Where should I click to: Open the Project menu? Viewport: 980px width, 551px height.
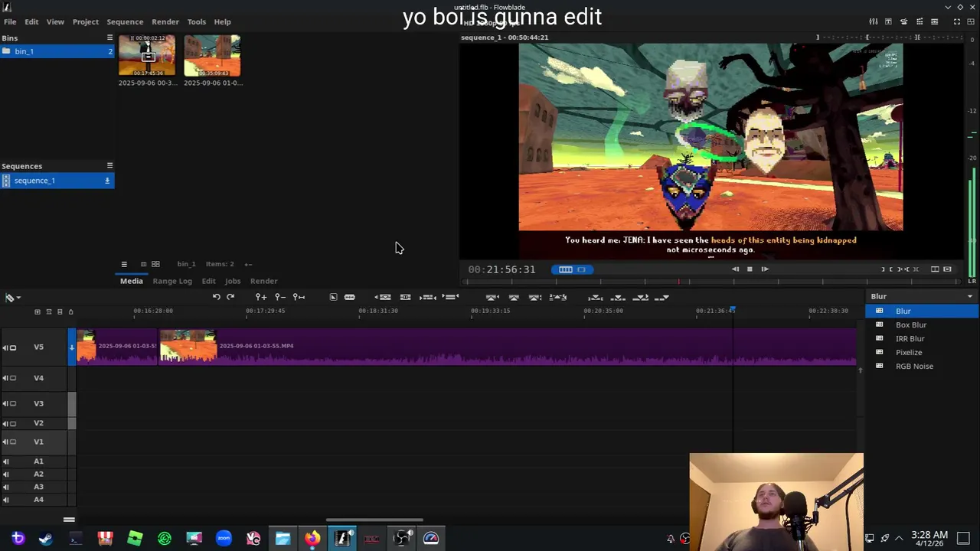point(86,21)
